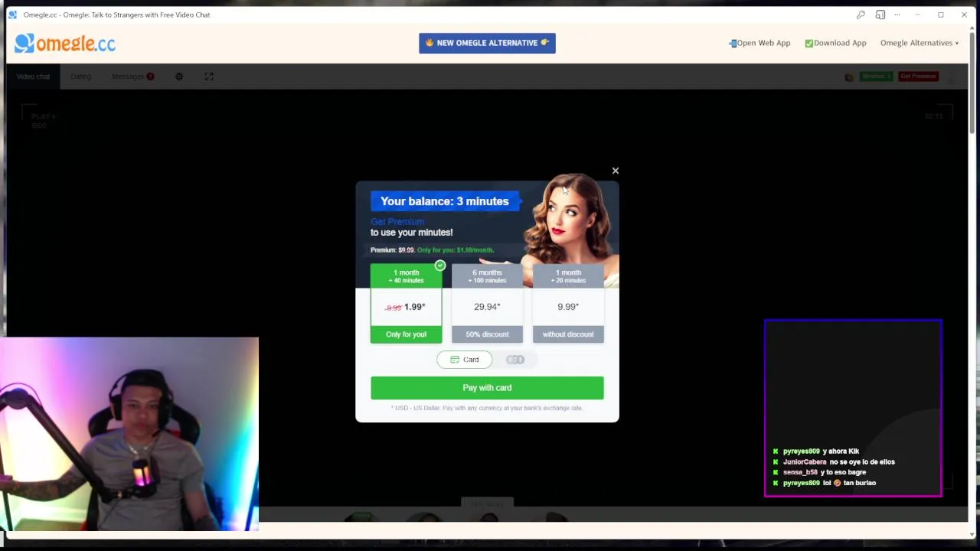Toggle fullscreen icon in toolbar
The width and height of the screenshot is (980, 551).
point(208,77)
